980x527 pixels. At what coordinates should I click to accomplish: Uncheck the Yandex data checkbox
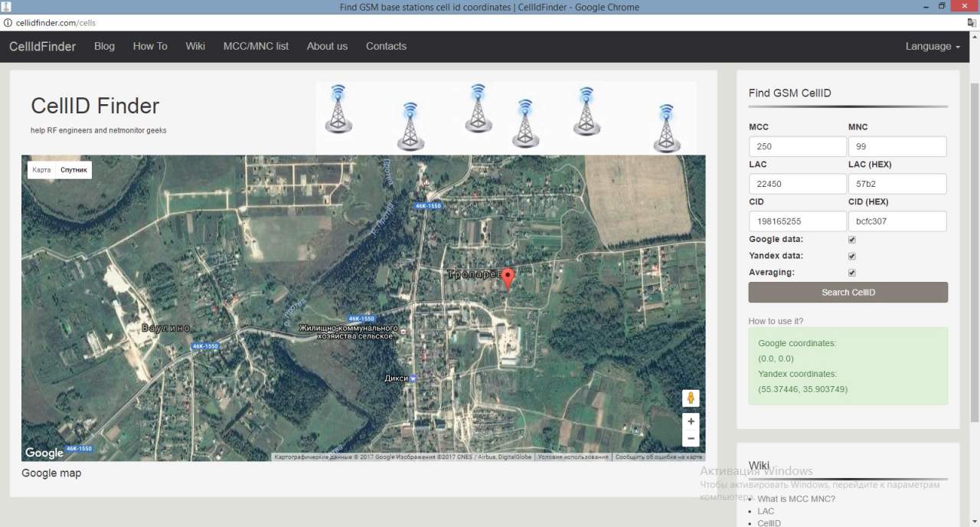click(x=851, y=257)
